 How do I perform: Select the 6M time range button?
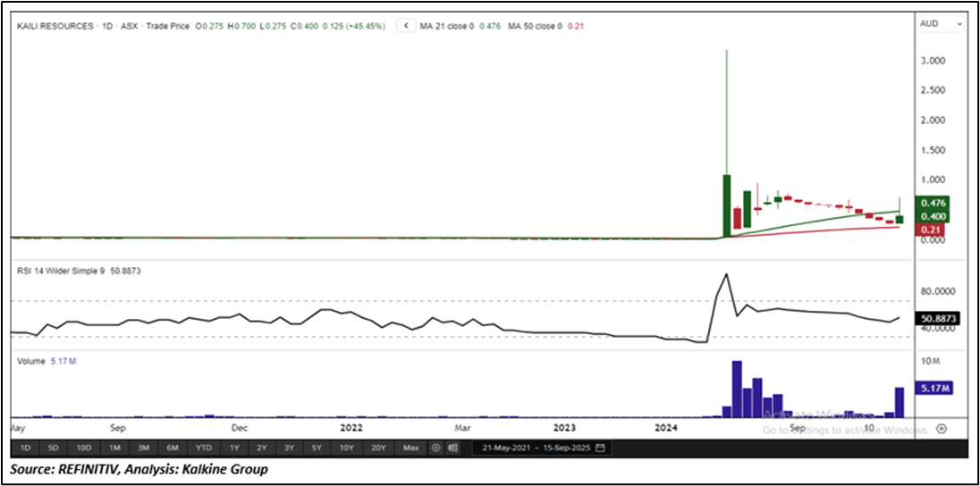pos(173,448)
